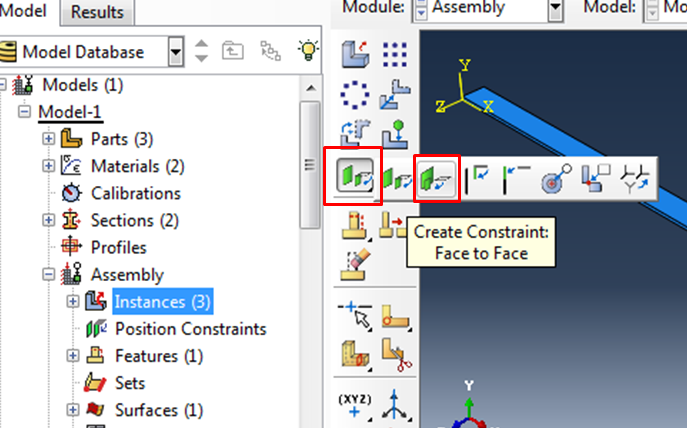
Task: Select Position Constraints in the tree
Action: (191, 329)
